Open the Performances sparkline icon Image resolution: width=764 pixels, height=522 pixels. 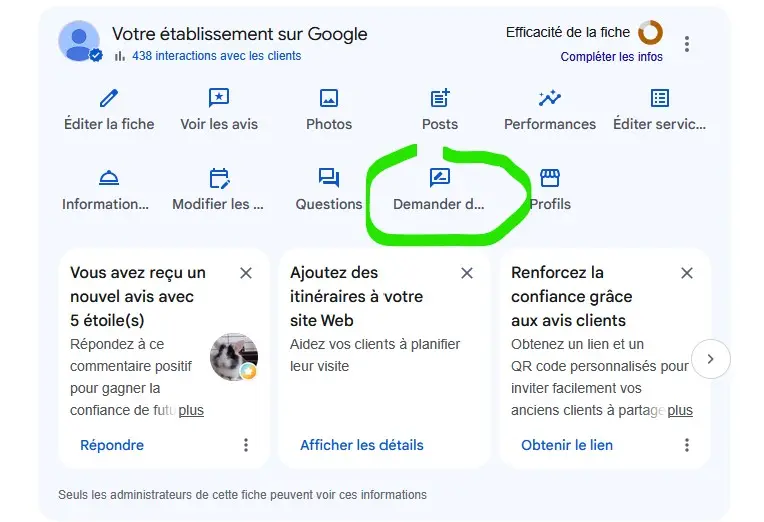pos(550,98)
